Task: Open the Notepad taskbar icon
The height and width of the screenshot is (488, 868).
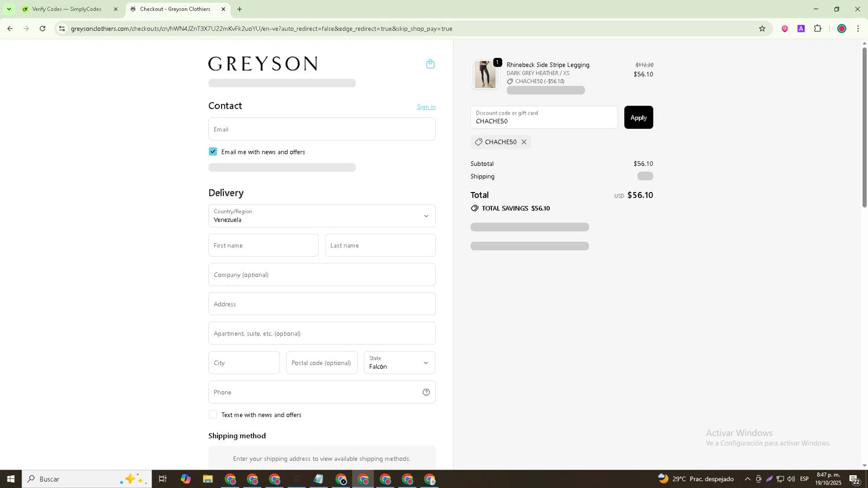Action: pyautogui.click(x=319, y=479)
